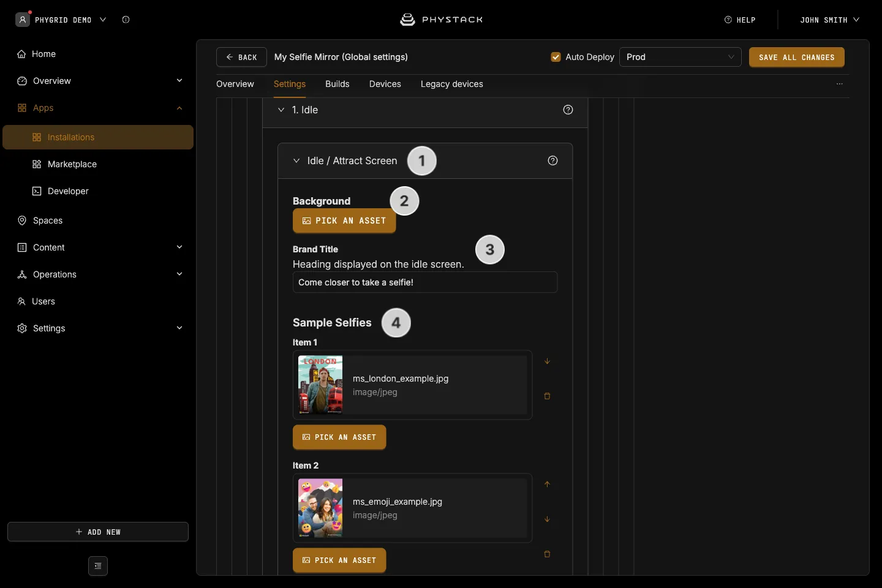Click Save All Changes
The image size is (882, 588).
(x=797, y=57)
